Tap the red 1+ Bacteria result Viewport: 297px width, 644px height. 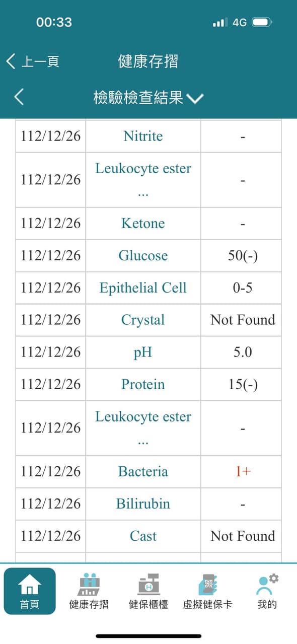pos(243,471)
